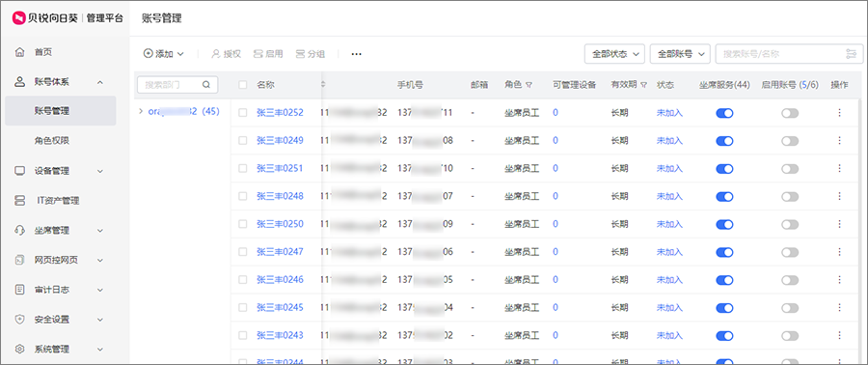Click the headset icon beside 坐席管理
Viewport: 868px width, 365px height.
tap(20, 231)
